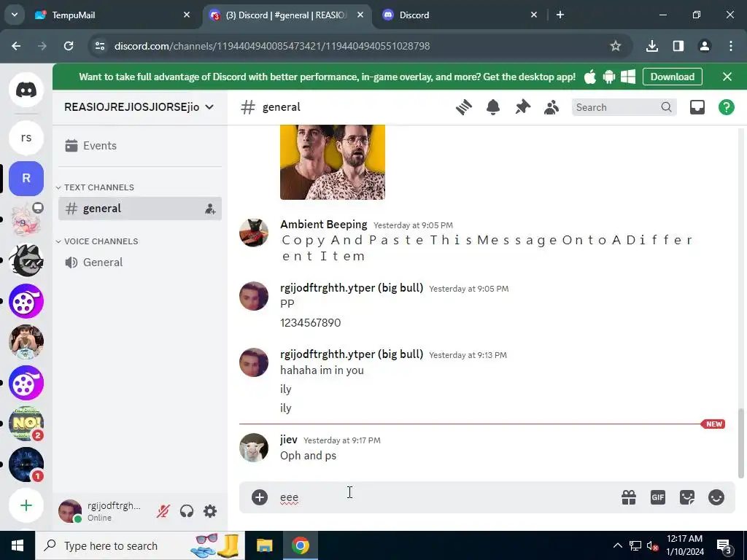Dismiss the desktop app banner

pos(727,77)
